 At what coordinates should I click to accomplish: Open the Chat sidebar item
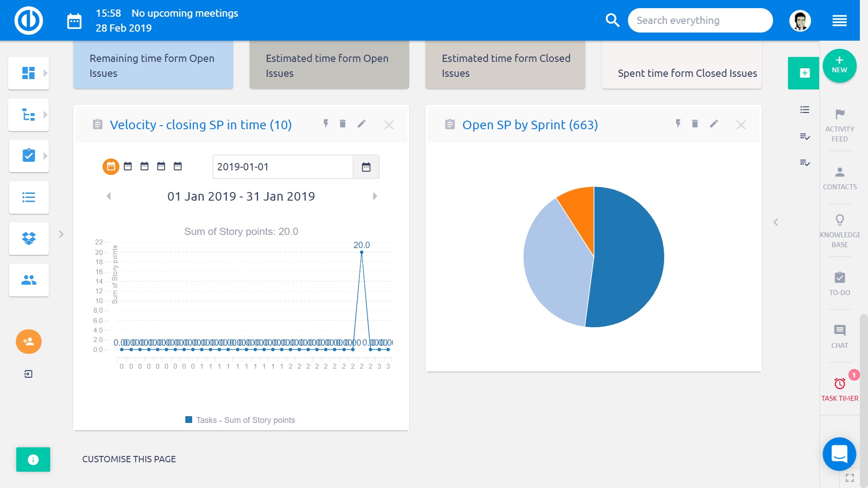click(840, 336)
